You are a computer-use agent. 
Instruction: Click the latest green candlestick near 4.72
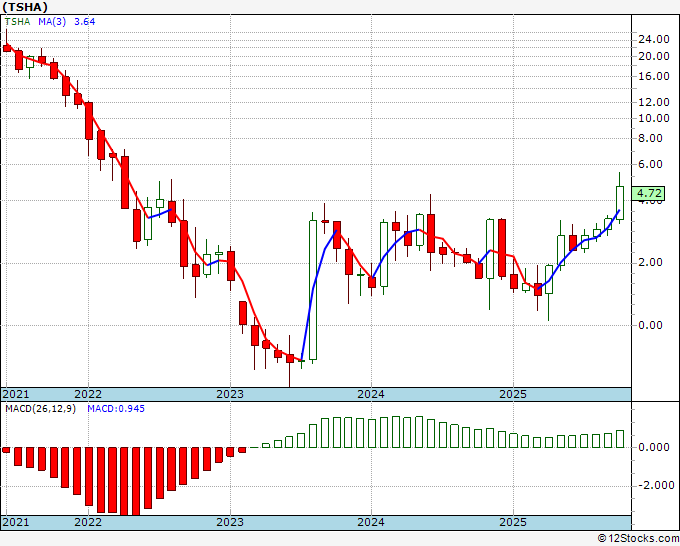click(x=620, y=203)
